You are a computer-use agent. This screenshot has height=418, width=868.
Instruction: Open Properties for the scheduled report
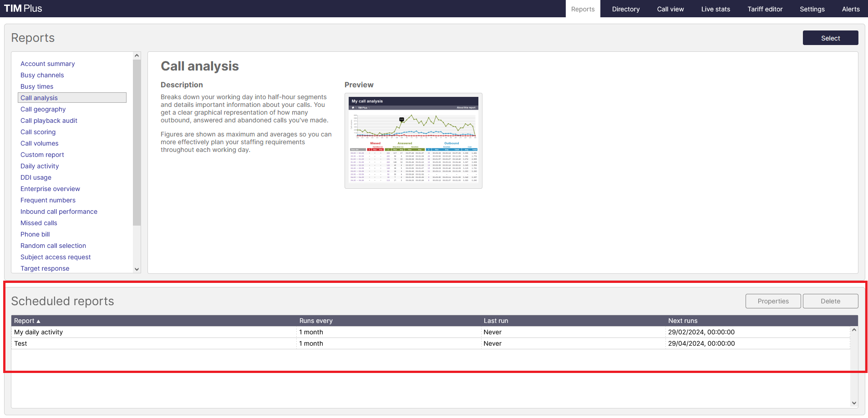pyautogui.click(x=773, y=301)
